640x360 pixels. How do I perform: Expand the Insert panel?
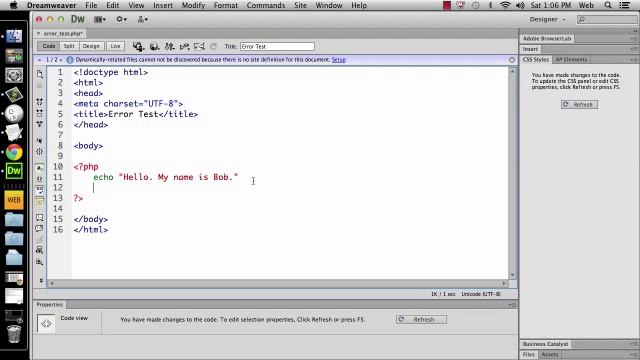pyautogui.click(x=530, y=49)
